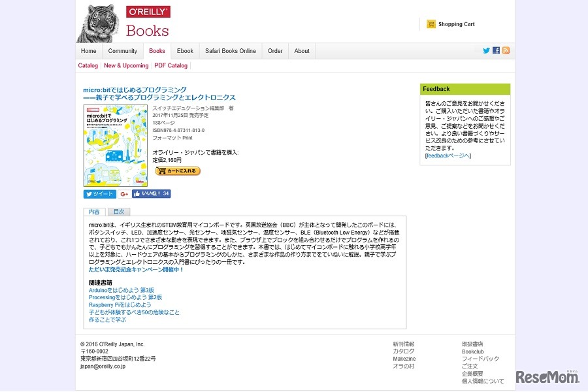
Task: Go to the Catalog submenu link
Action: [x=88, y=65]
